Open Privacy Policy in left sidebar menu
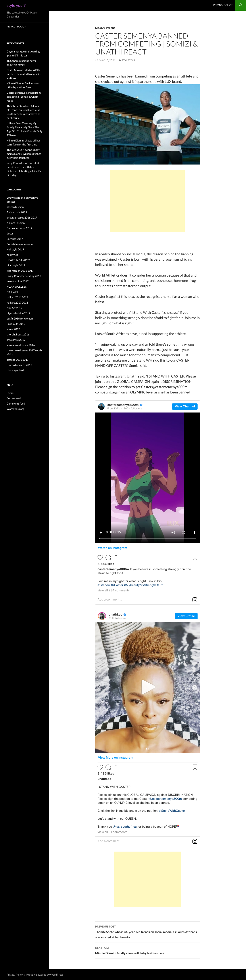The height and width of the screenshot is (980, 246). pyautogui.click(x=16, y=27)
